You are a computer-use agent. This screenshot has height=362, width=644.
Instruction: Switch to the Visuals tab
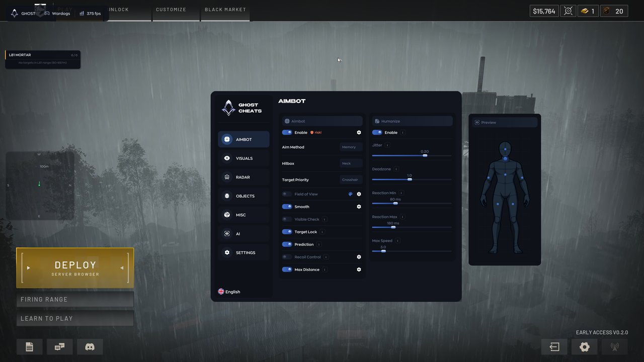coord(244,158)
